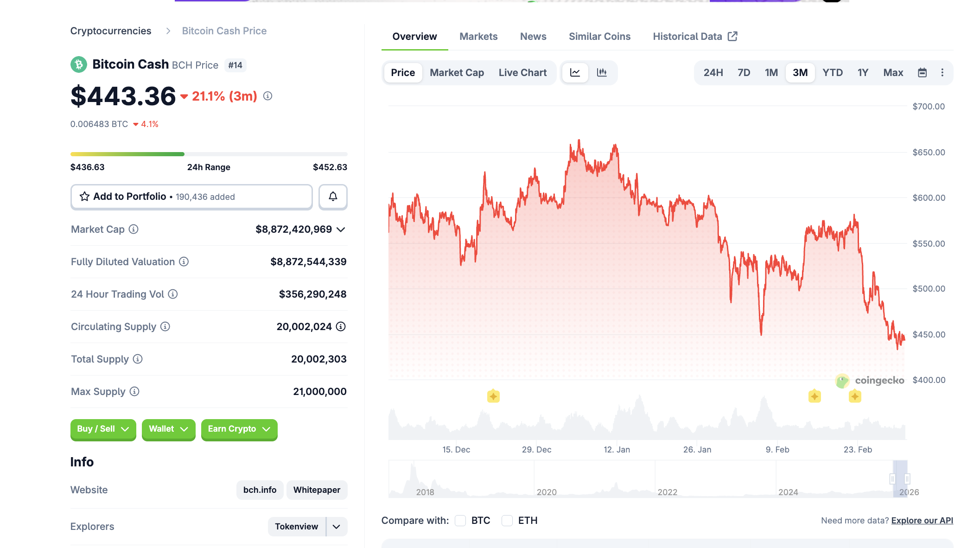Open the date range calendar picker
The width and height of the screenshot is (980, 548).
coord(923,72)
